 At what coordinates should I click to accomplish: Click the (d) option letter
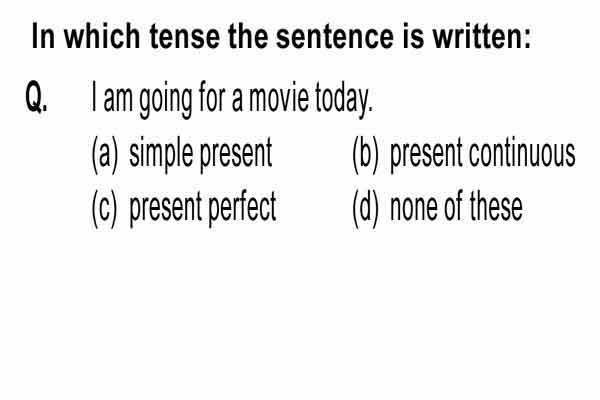365,209
